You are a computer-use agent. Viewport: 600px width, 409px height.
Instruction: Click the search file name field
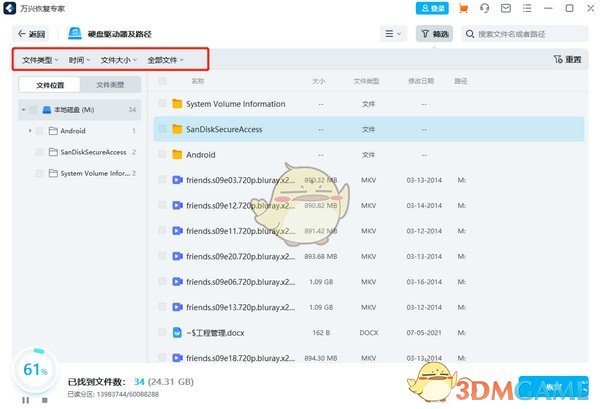click(525, 34)
